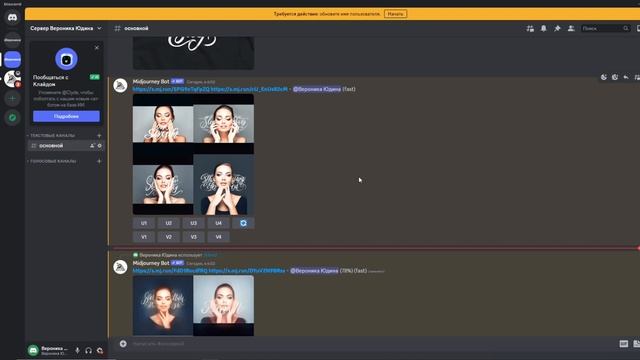Click the U4 upscale button
The image size is (640, 360).
pyautogui.click(x=218, y=223)
